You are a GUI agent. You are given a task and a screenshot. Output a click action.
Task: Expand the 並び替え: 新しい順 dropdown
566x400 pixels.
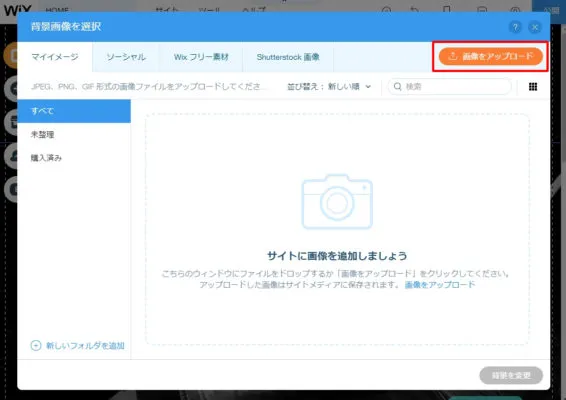click(x=329, y=87)
